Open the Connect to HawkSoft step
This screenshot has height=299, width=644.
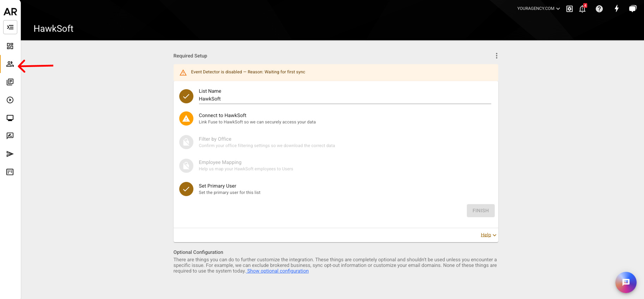(336, 118)
